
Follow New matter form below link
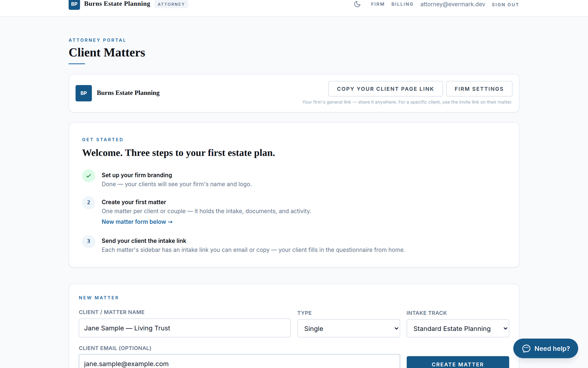137,222
